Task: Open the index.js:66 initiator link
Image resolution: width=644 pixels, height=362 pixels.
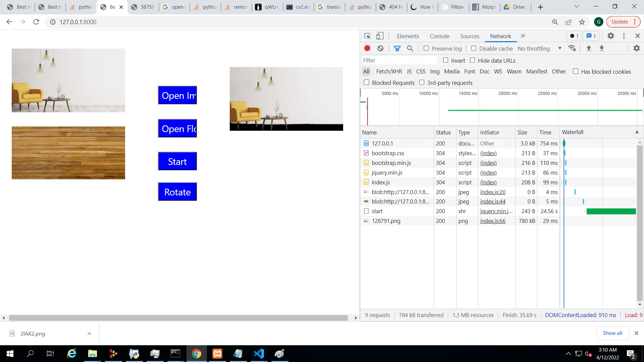Action: [x=493, y=221]
